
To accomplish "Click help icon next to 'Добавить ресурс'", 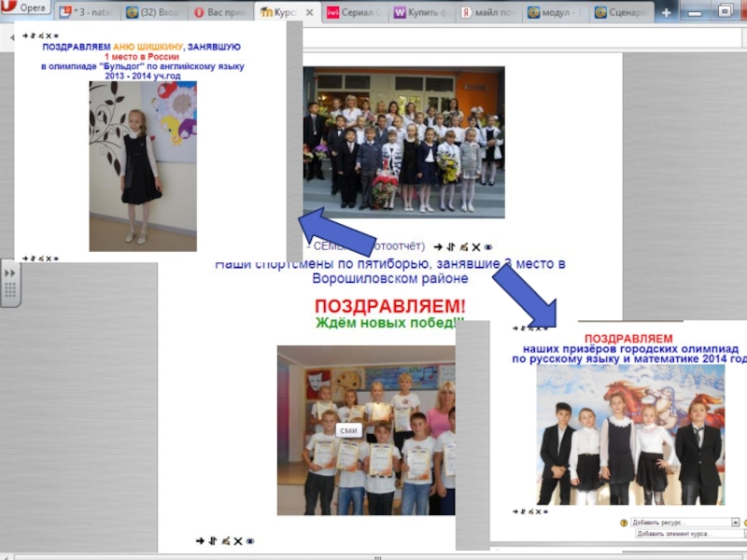I will tap(624, 523).
